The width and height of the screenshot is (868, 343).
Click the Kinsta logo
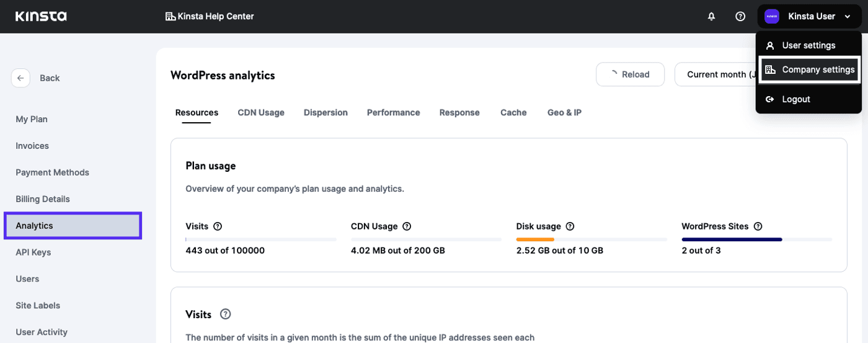pyautogui.click(x=41, y=16)
